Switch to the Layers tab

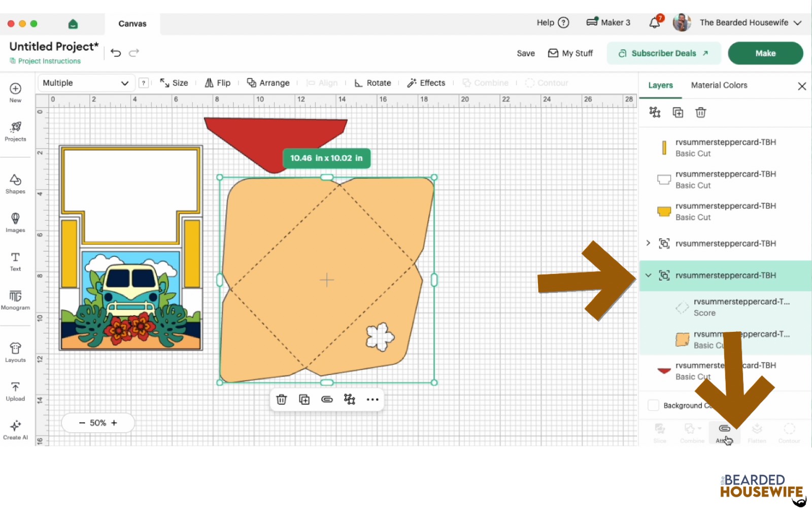point(660,85)
